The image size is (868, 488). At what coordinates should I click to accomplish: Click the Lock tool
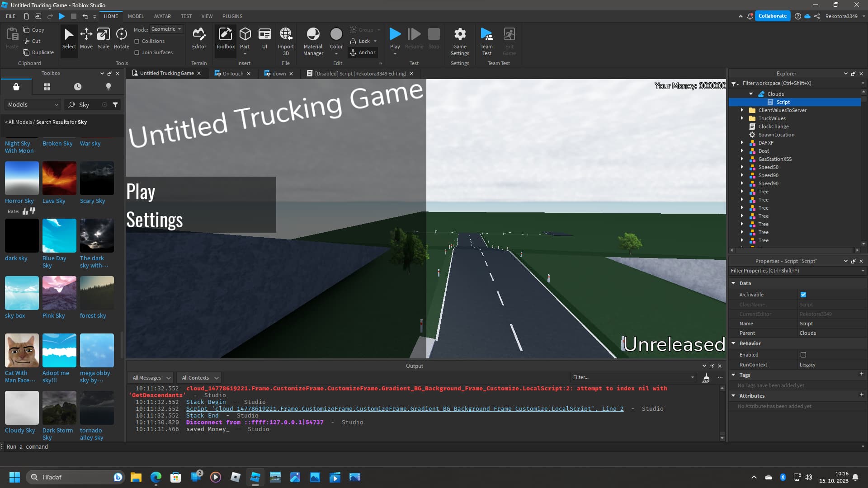(x=360, y=41)
